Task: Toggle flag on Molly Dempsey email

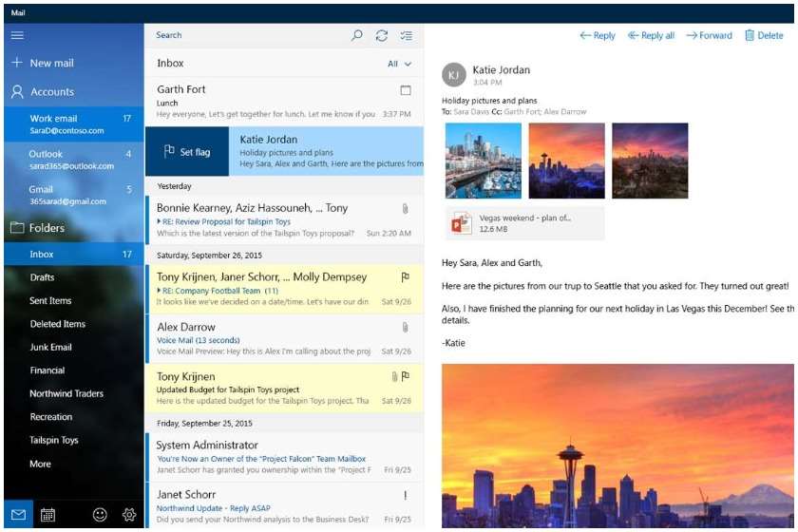Action: [x=406, y=277]
